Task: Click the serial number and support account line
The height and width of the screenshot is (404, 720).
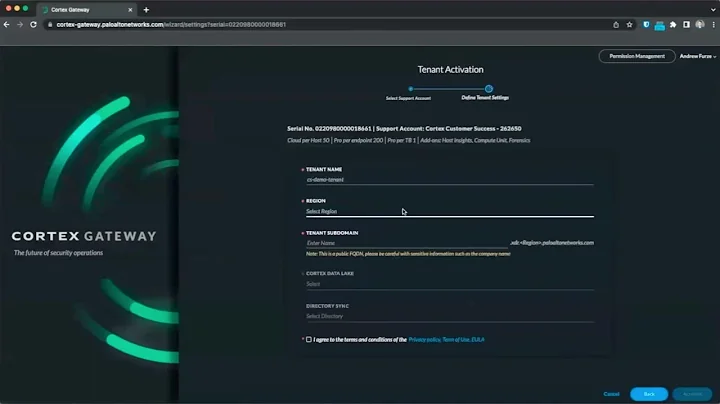Action: pyautogui.click(x=404, y=129)
